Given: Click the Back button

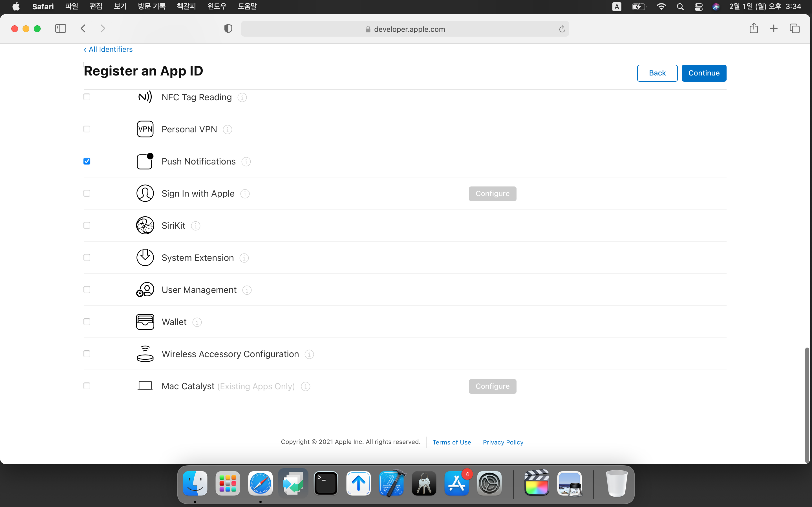Looking at the screenshot, I should click(657, 73).
